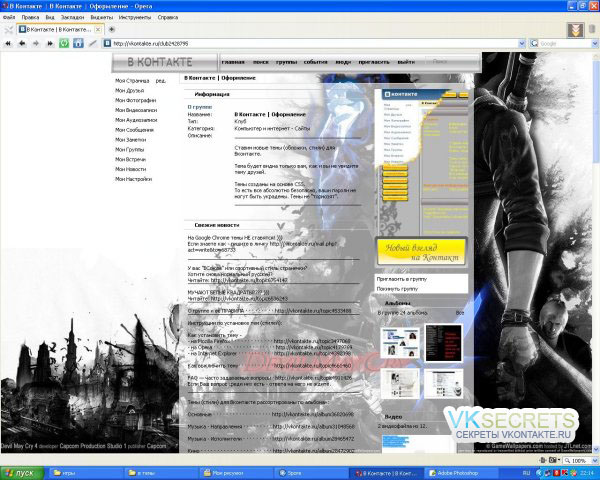Open the closed tabs trash icon
This screenshot has width=600, height=480.
click(x=592, y=29)
